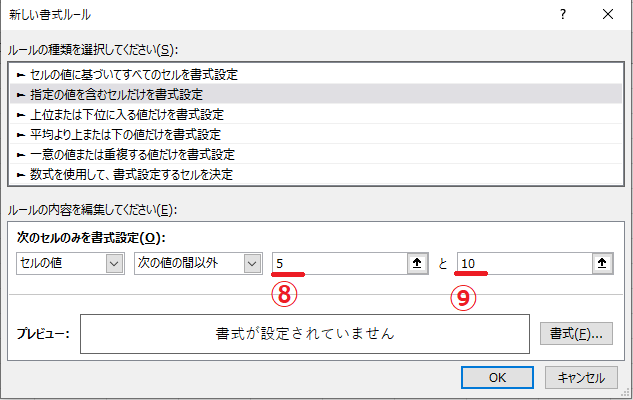This screenshot has width=633, height=400.
Task: Cancel with the キャンセル button
Action: click(x=581, y=377)
